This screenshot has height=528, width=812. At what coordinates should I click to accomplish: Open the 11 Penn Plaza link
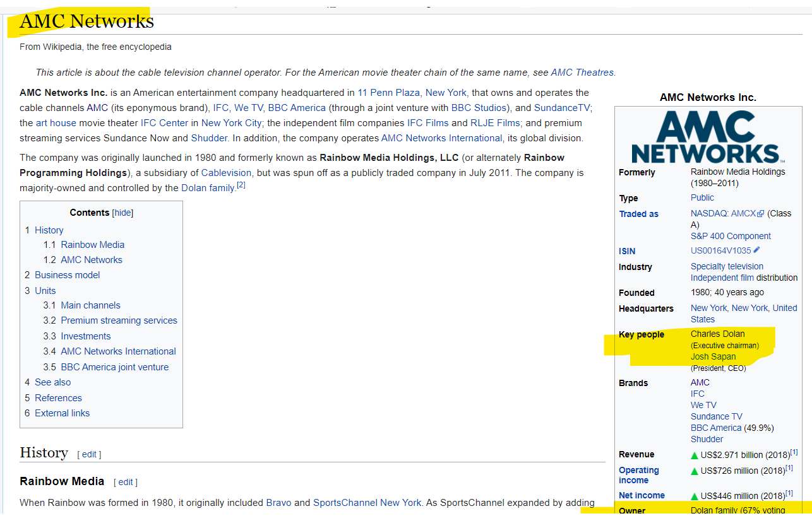click(389, 92)
